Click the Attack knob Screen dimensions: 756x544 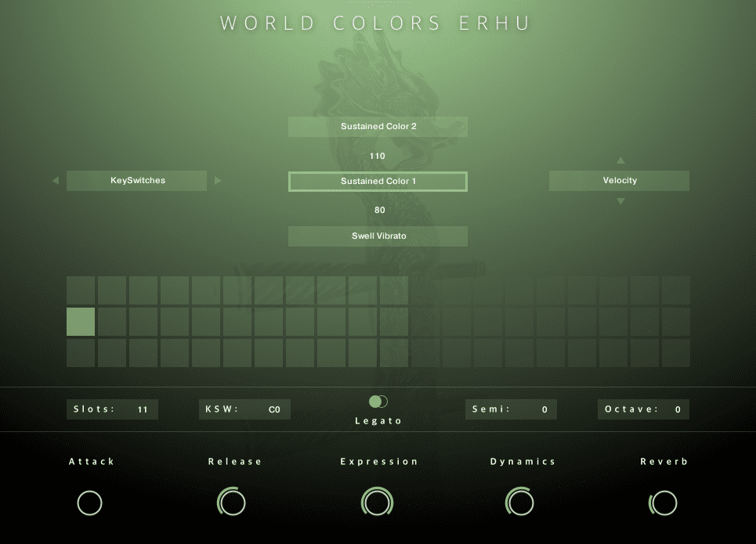point(89,503)
